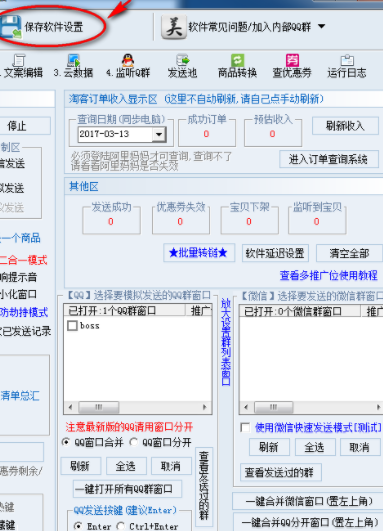Check the boss QQ group checkbox

pos(72,326)
